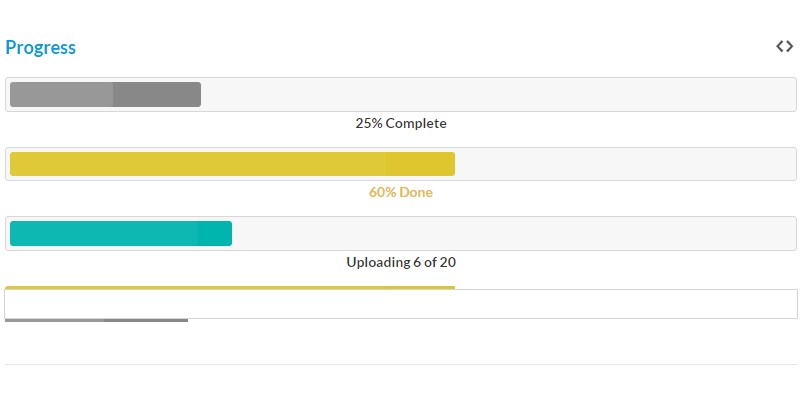Click the thin gray bottom-attached progress strip
The height and width of the screenshot is (400, 800).
tap(96, 320)
